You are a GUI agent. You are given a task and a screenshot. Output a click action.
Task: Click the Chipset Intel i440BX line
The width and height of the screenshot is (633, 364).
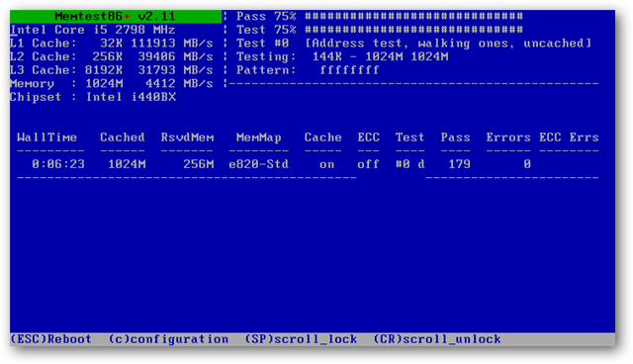[x=93, y=97]
